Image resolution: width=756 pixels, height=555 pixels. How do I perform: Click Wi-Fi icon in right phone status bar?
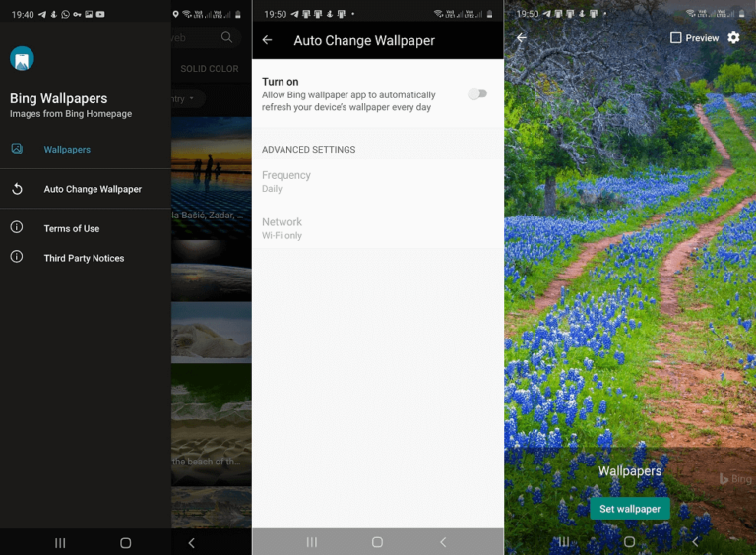pyautogui.click(x=690, y=14)
